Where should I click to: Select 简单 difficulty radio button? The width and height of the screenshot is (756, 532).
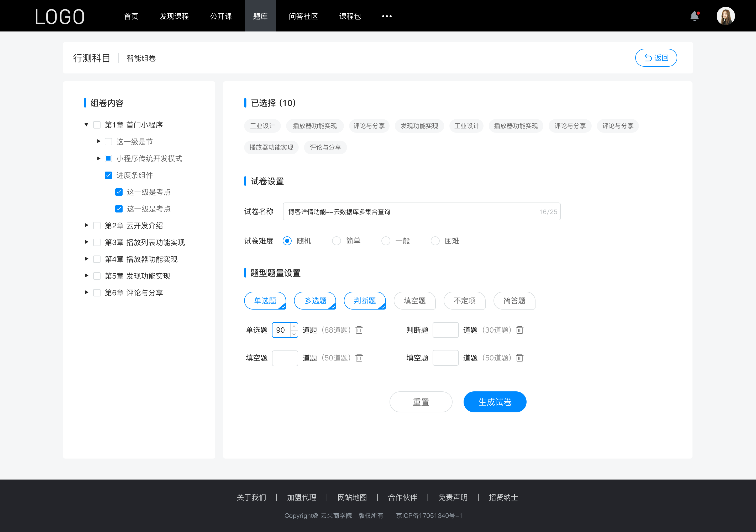point(337,241)
